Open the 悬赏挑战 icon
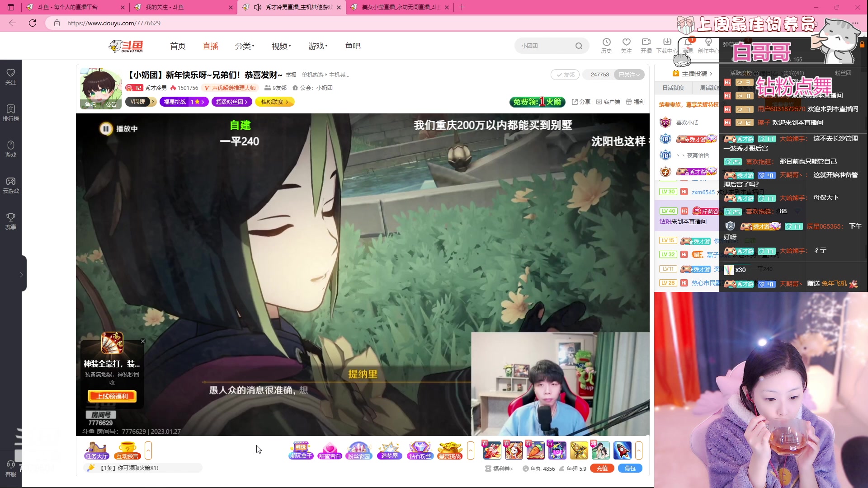Image resolution: width=868 pixels, height=488 pixels. 450,450
